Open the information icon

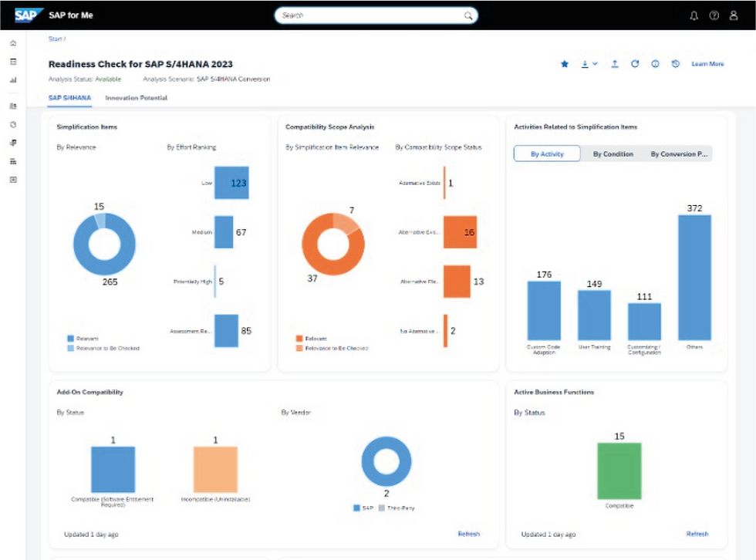tap(655, 63)
